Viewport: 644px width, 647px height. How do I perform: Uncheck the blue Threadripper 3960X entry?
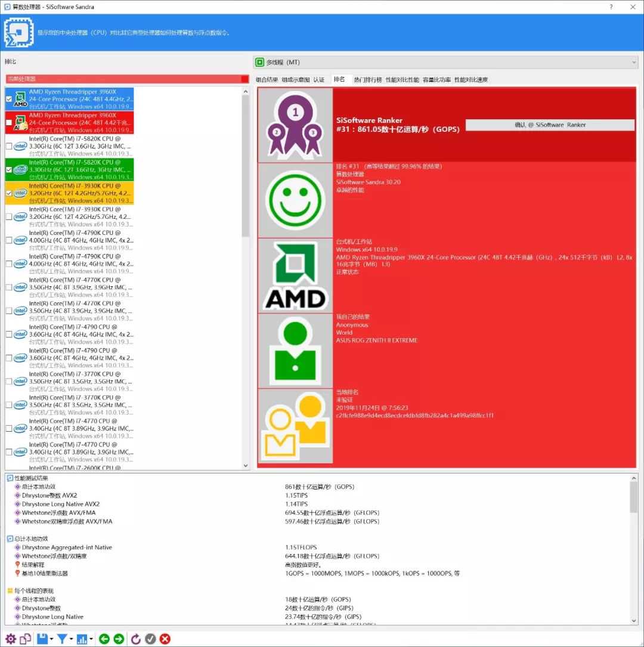[x=8, y=99]
